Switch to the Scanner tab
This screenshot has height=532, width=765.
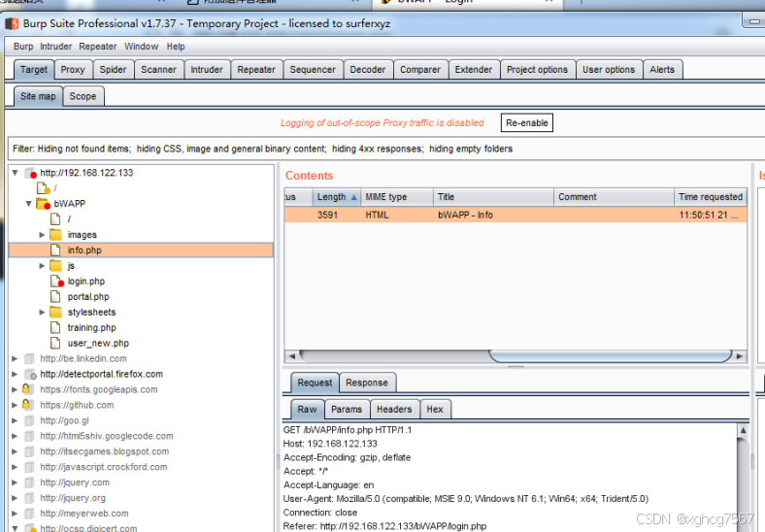(x=158, y=70)
